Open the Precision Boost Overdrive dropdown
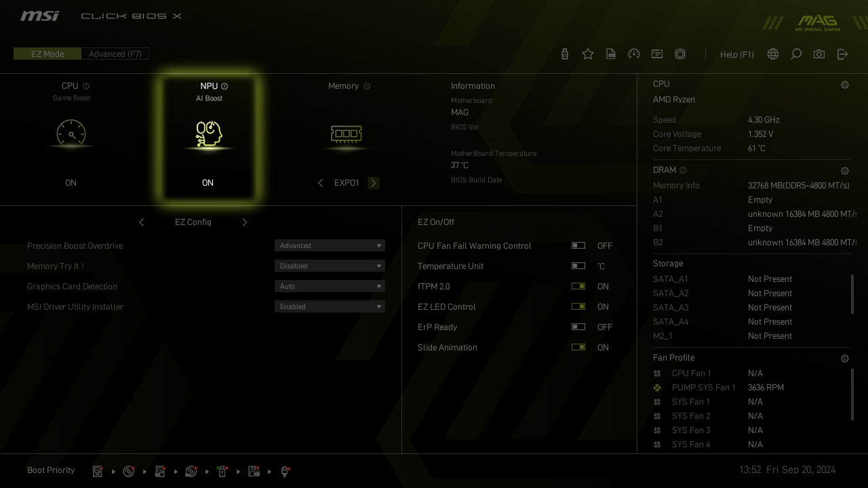This screenshot has height=488, width=868. (330, 246)
